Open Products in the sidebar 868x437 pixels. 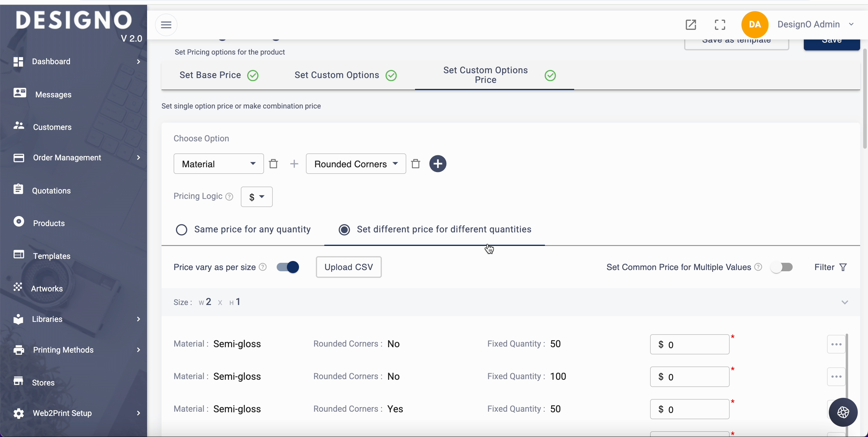(49, 223)
